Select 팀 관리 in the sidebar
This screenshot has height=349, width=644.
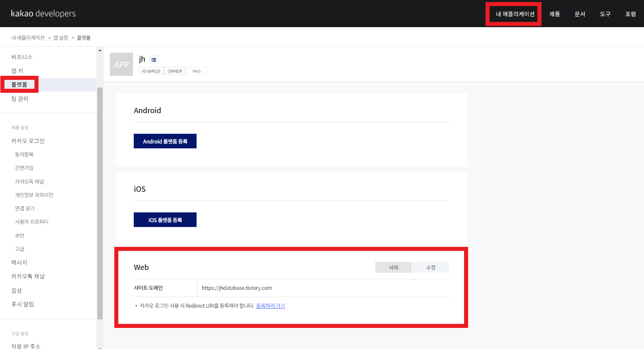pos(20,98)
